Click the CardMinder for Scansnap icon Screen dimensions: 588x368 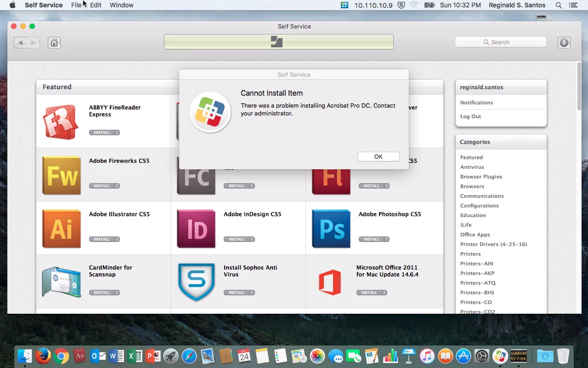61,282
